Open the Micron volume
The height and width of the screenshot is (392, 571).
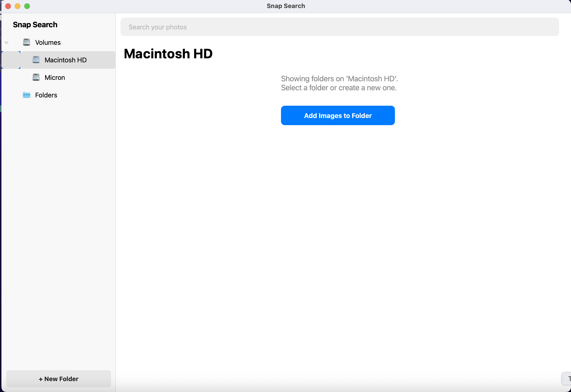click(x=55, y=77)
